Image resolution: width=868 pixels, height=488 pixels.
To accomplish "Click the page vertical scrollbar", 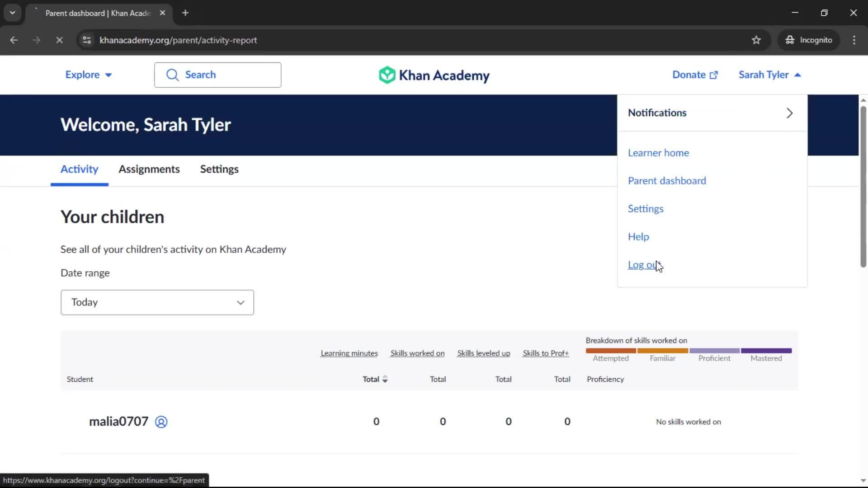I will (x=863, y=186).
